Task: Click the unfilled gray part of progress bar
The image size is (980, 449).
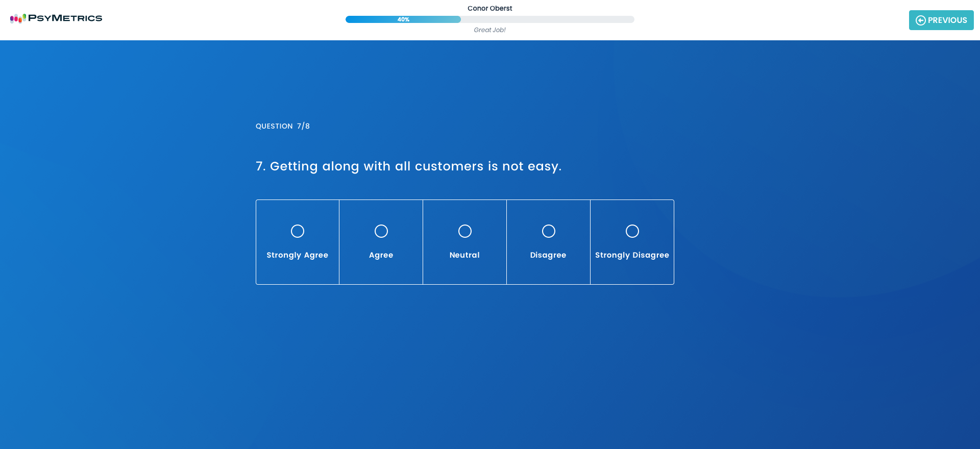Action: click(x=547, y=19)
